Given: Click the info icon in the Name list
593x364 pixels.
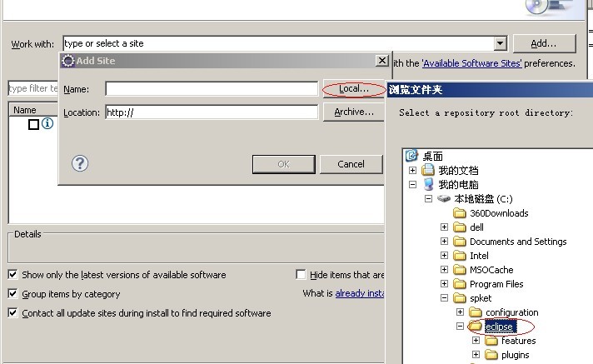Looking at the screenshot, I should pyautogui.click(x=47, y=124).
